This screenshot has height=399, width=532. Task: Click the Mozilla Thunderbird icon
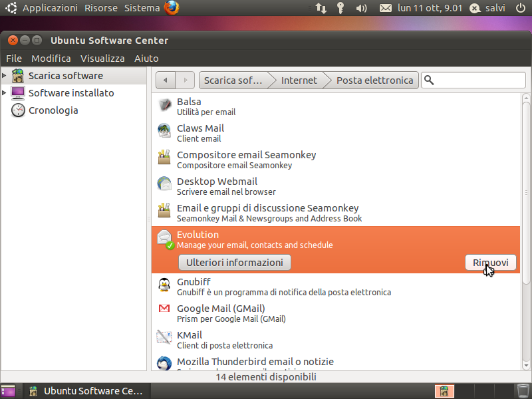(164, 363)
